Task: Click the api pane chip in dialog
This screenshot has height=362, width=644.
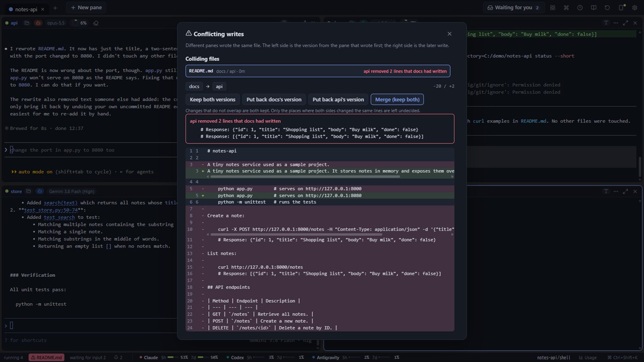Action: point(219,86)
